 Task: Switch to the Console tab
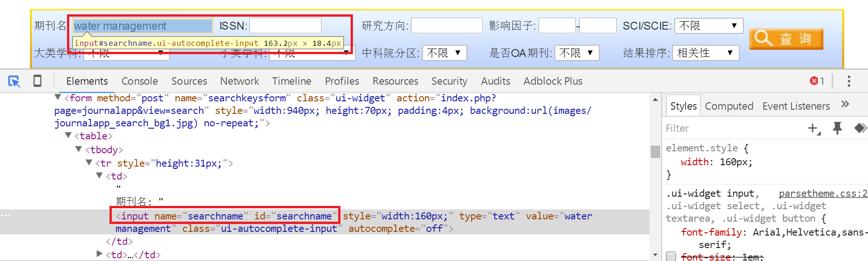[x=140, y=81]
